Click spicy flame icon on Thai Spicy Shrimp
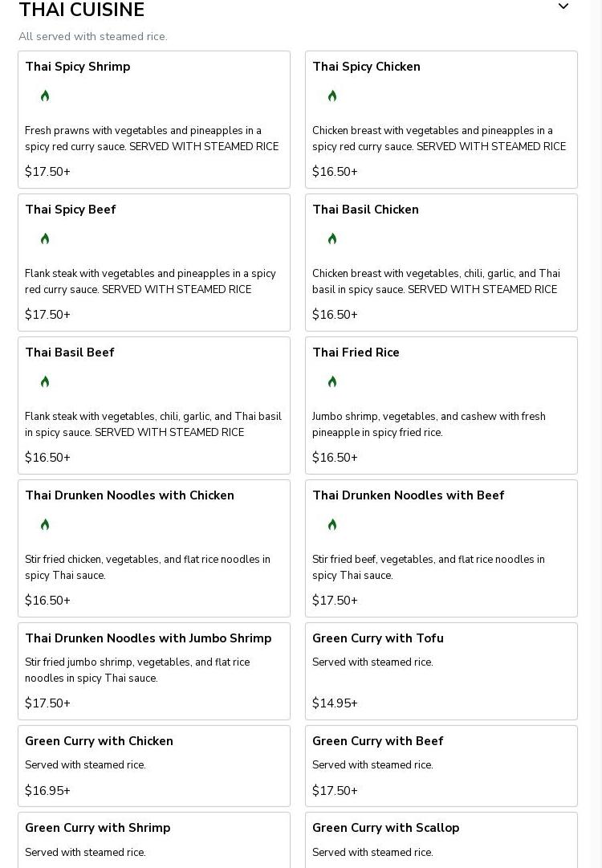 click(45, 96)
